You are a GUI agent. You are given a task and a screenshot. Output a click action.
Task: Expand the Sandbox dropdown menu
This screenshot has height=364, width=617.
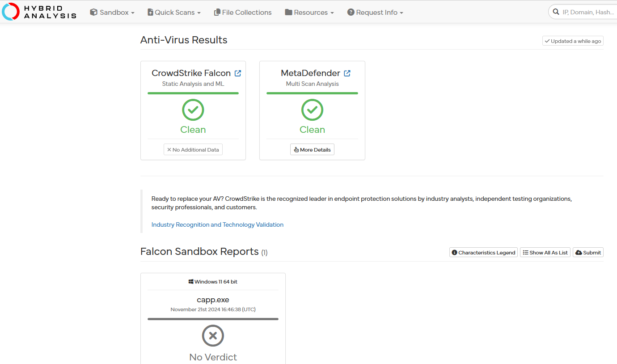112,13
